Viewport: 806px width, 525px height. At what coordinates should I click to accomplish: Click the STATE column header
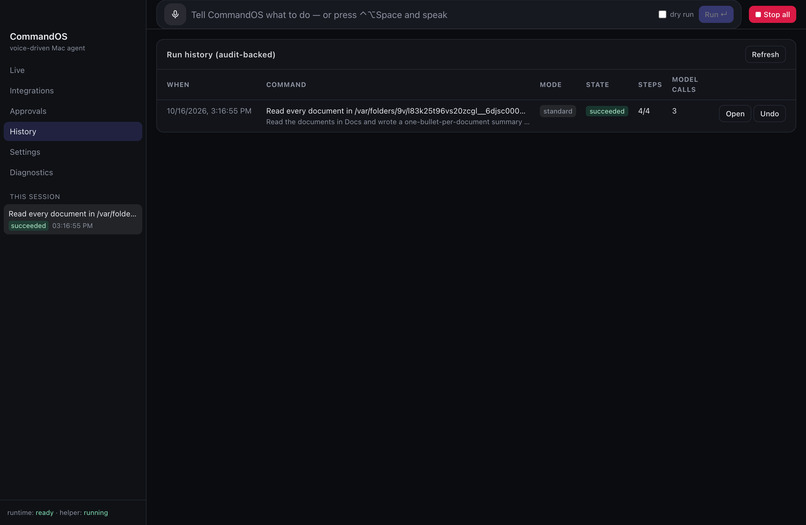tap(597, 85)
